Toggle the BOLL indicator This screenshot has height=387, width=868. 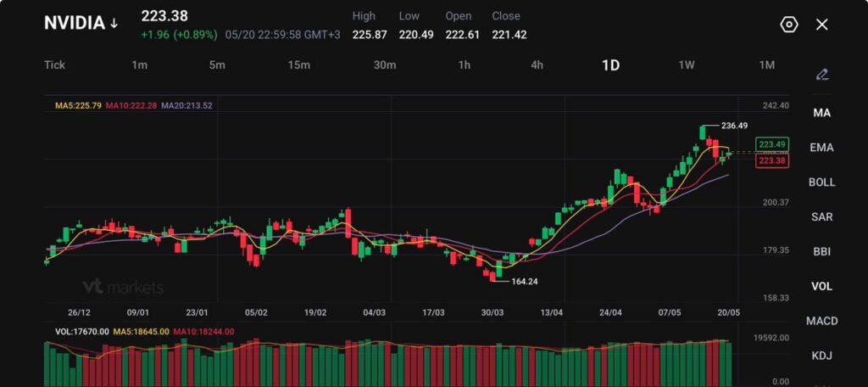point(822,182)
